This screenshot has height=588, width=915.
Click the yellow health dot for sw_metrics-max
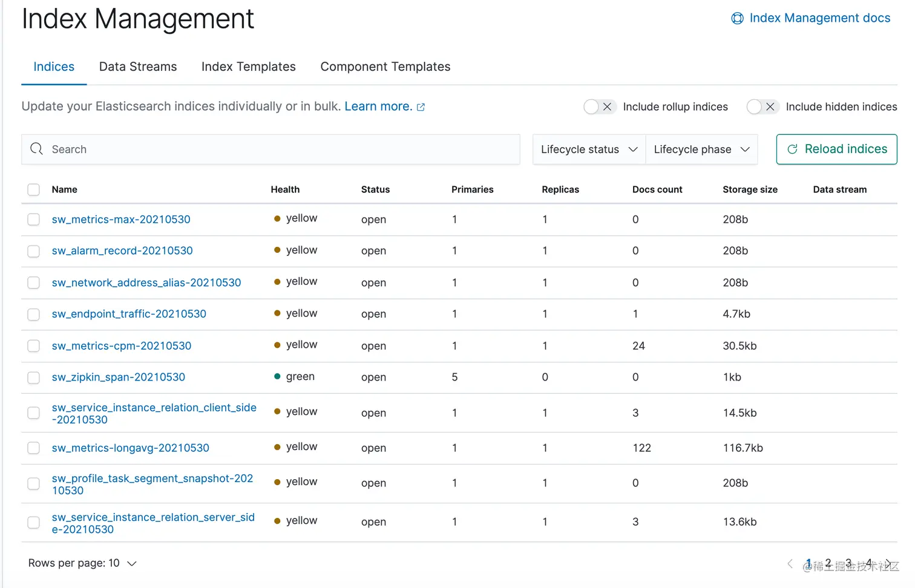[x=277, y=218]
